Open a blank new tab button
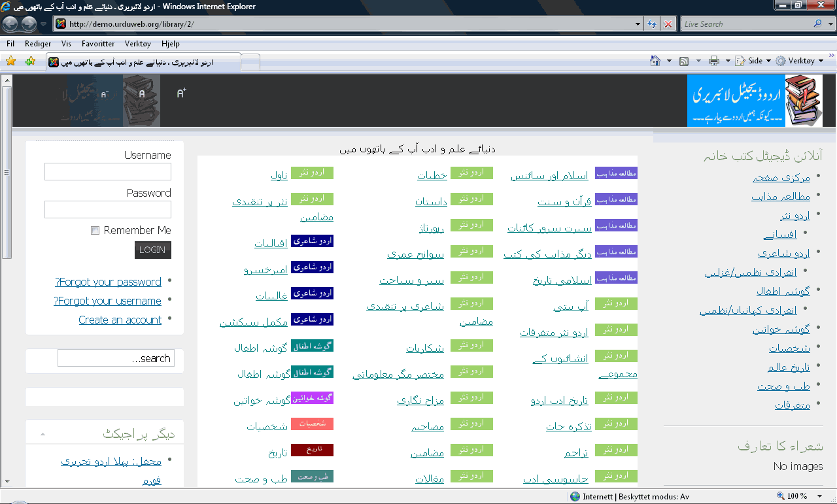Screen dimensions: 837x504 (251, 63)
